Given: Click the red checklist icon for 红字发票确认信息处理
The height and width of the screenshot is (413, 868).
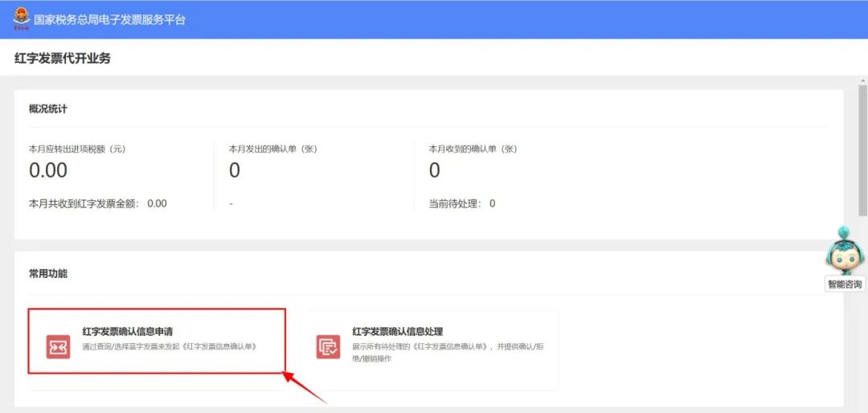Looking at the screenshot, I should coord(328,346).
